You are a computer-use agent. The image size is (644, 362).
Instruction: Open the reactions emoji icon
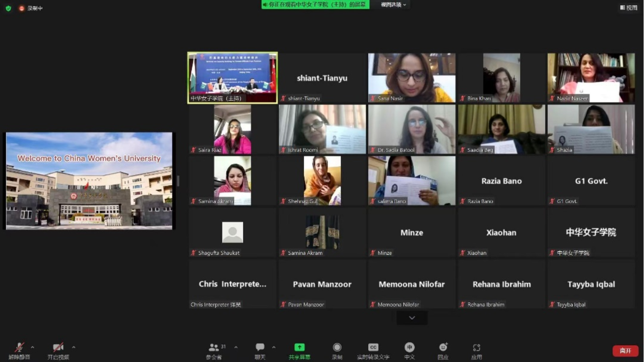pyautogui.click(x=443, y=347)
